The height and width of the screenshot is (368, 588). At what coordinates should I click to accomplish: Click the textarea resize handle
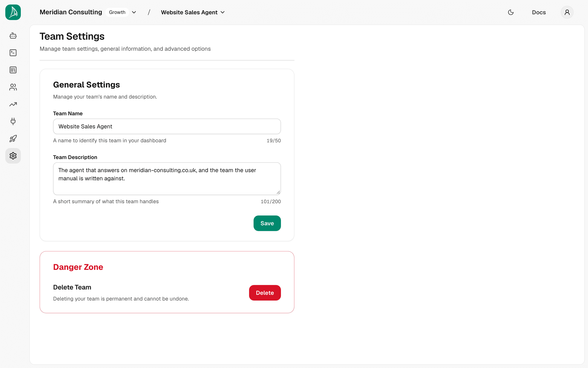[278, 192]
